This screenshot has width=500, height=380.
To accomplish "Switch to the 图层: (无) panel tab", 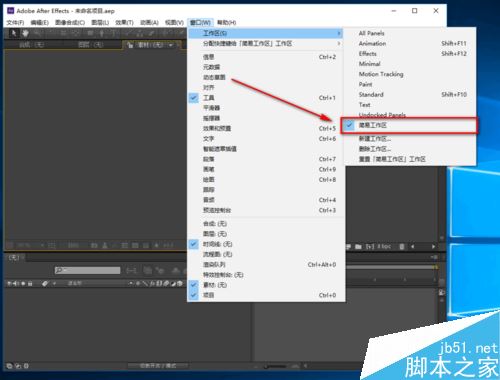I will (x=91, y=45).
